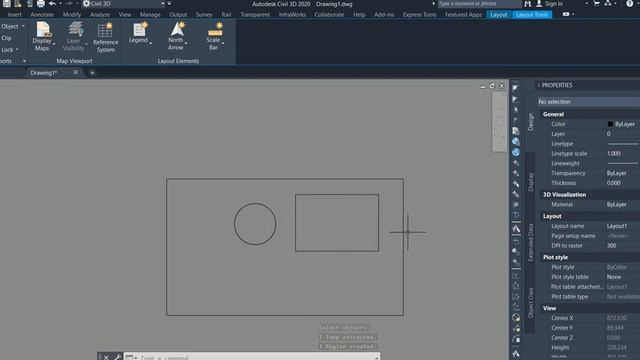
Task: Click the drawing navigation bar strip
Action: [x=500, y=122]
